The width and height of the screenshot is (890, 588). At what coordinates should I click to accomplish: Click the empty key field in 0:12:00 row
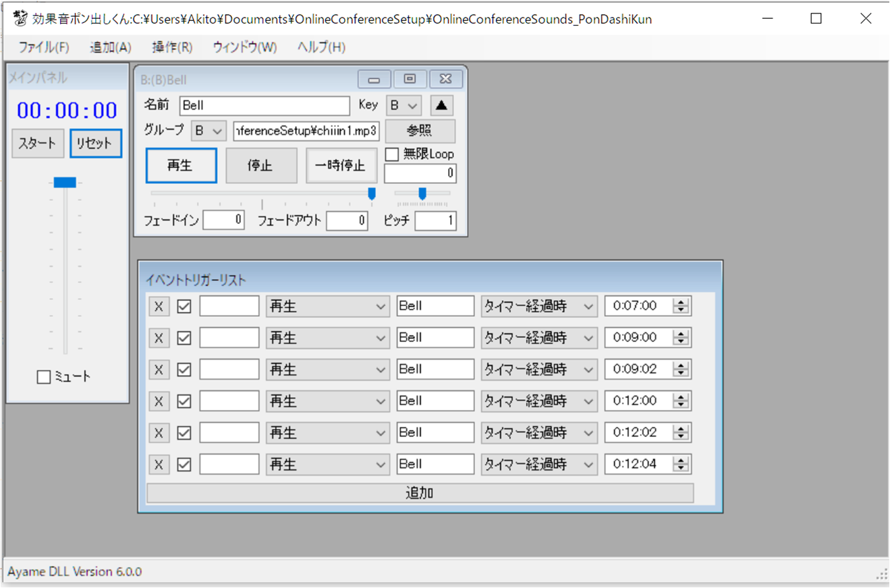coord(229,401)
